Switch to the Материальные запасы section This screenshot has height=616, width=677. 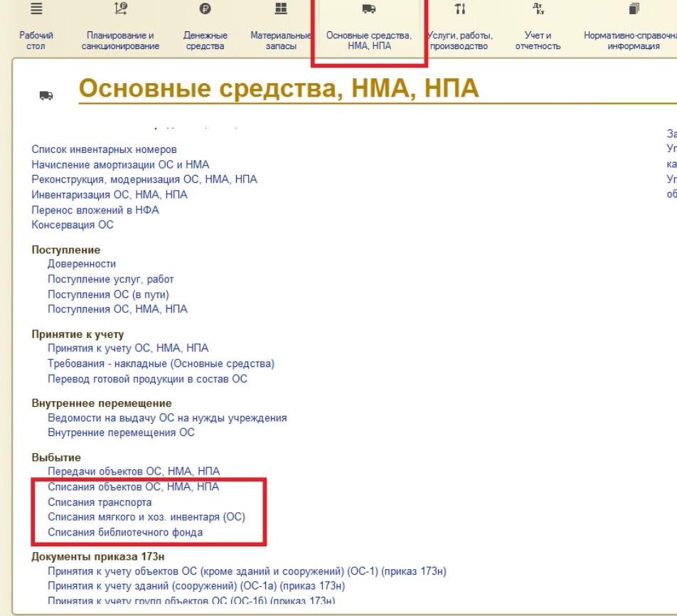pyautogui.click(x=281, y=40)
